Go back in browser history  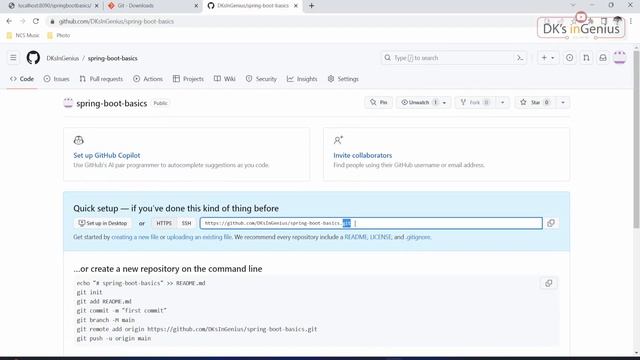(9, 21)
